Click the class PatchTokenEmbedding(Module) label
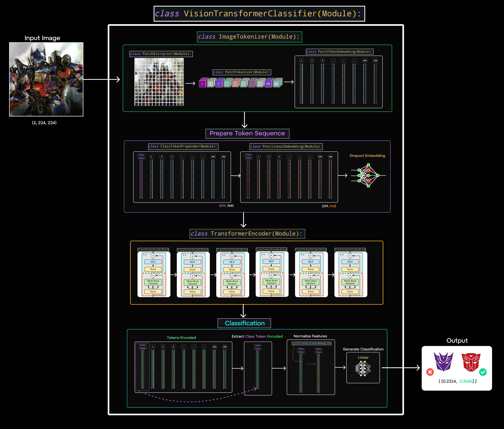 (340, 52)
